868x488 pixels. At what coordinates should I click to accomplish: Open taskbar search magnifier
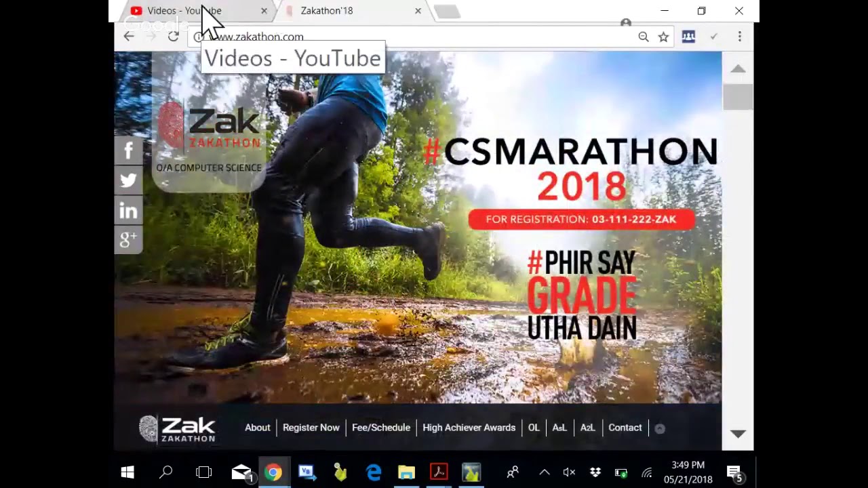165,472
